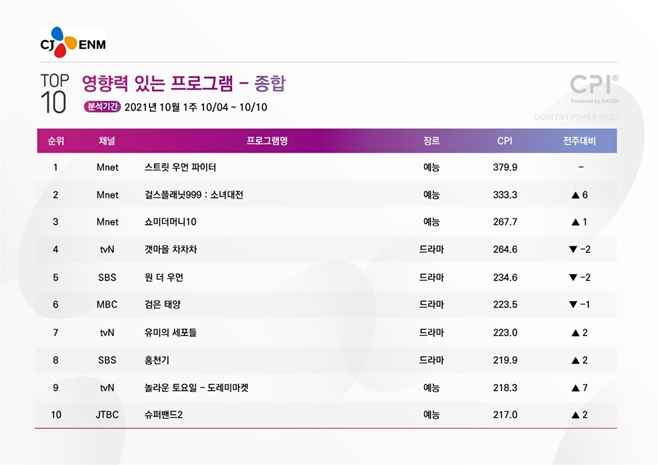Click the 장르 column header
This screenshot has height=465, width=658.
point(431,141)
